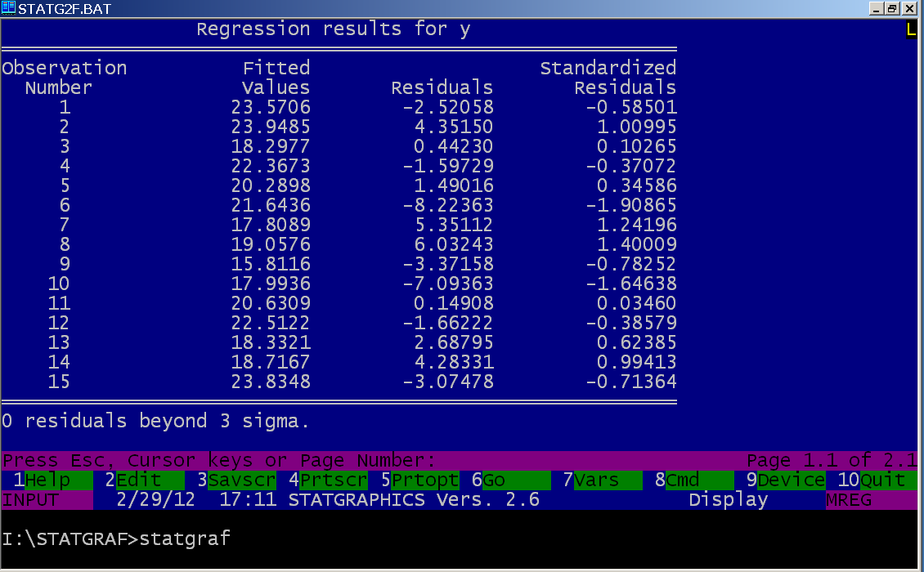
Task: Click standardized residual -0.58501
Action: pyautogui.click(x=631, y=107)
